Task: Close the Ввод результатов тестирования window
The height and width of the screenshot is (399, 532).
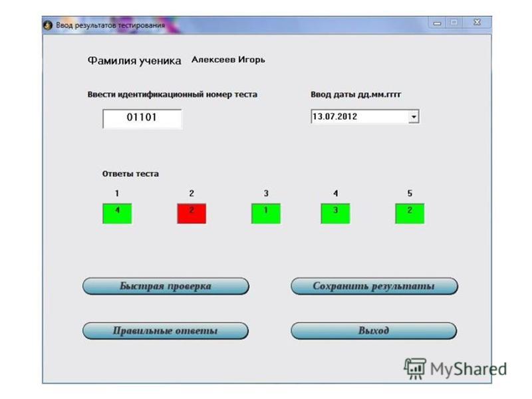Action: coord(477,23)
